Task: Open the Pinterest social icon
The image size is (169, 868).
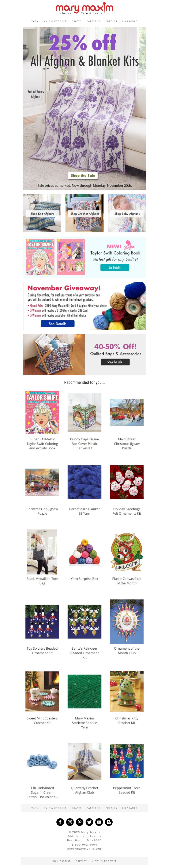Action: click(x=79, y=822)
